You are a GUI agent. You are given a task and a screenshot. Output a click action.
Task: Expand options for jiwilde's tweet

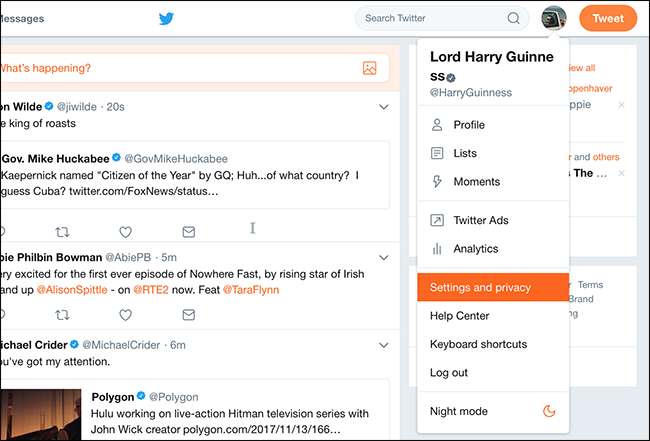(384, 106)
